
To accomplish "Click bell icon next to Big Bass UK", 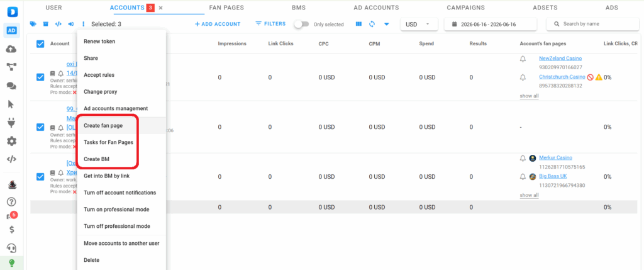I will pyautogui.click(x=523, y=177).
